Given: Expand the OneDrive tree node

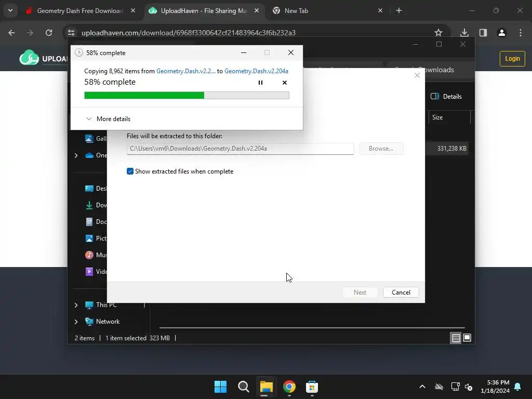Looking at the screenshot, I should (76, 155).
